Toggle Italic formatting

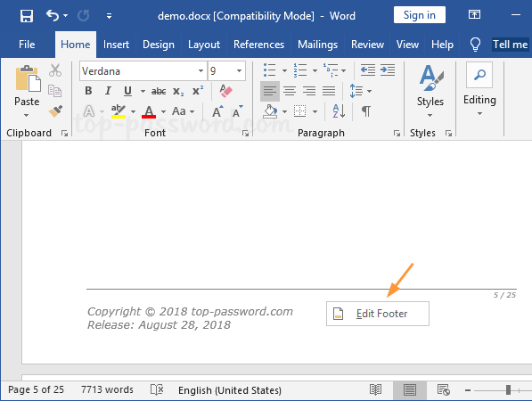pos(108,91)
